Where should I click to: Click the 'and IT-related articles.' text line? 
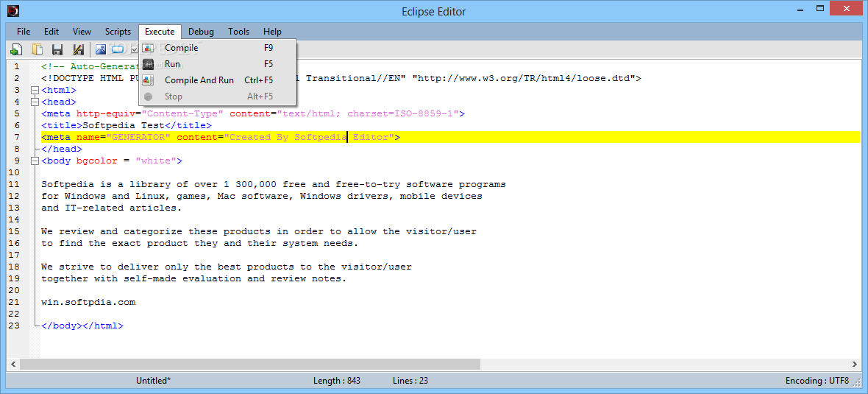112,208
